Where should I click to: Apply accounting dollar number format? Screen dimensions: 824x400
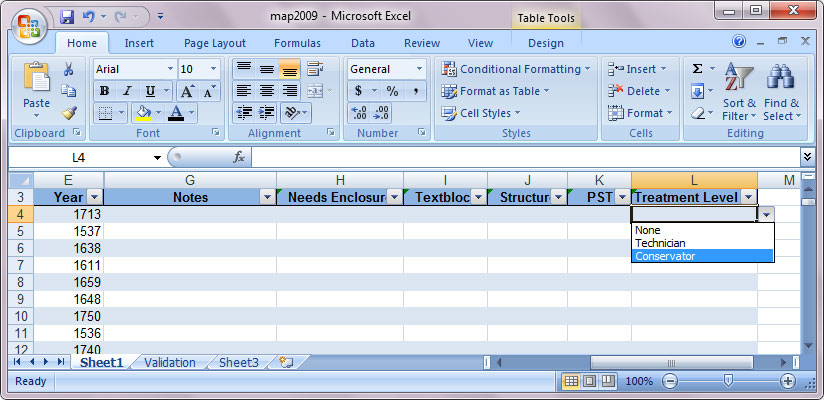point(358,91)
